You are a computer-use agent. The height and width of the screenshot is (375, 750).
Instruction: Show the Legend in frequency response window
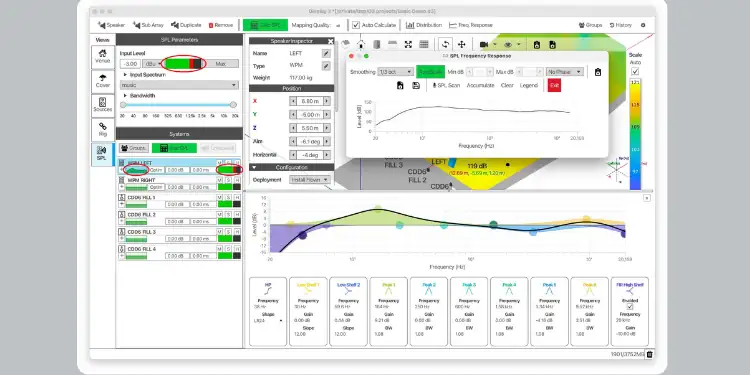pos(529,85)
